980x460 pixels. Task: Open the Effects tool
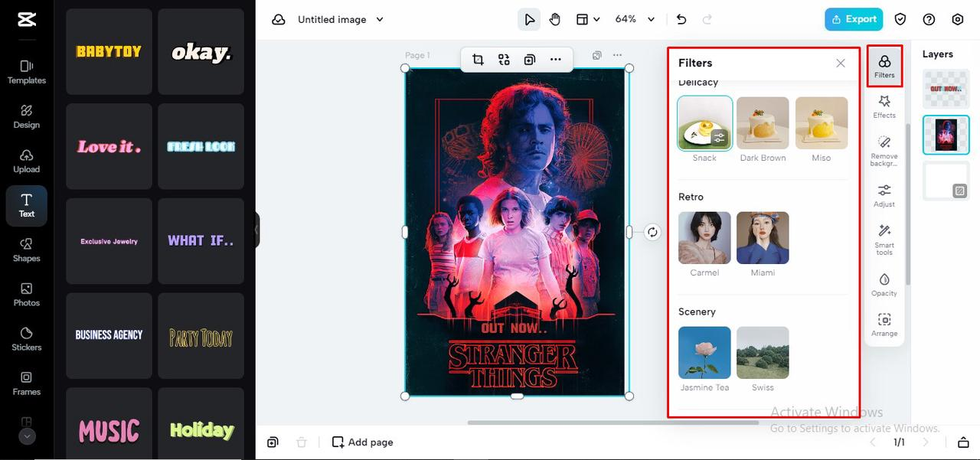[x=884, y=106]
